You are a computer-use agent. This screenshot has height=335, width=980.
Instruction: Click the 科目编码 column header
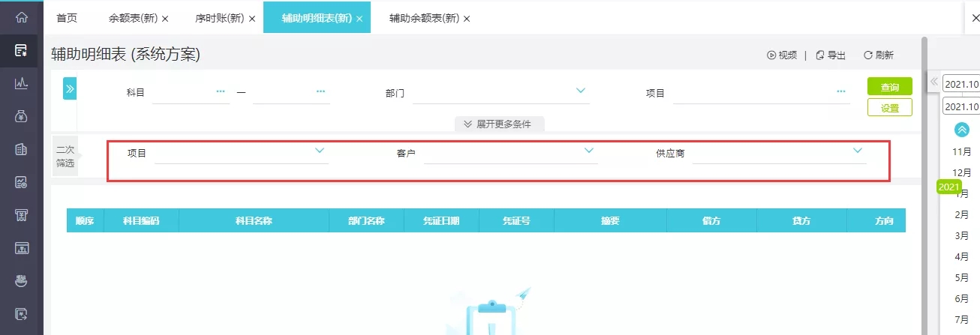[141, 220]
